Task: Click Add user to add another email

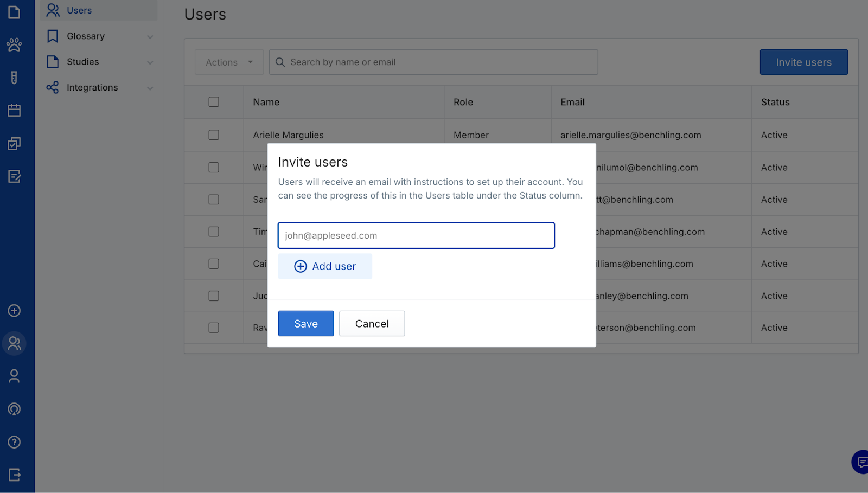Action: (325, 266)
